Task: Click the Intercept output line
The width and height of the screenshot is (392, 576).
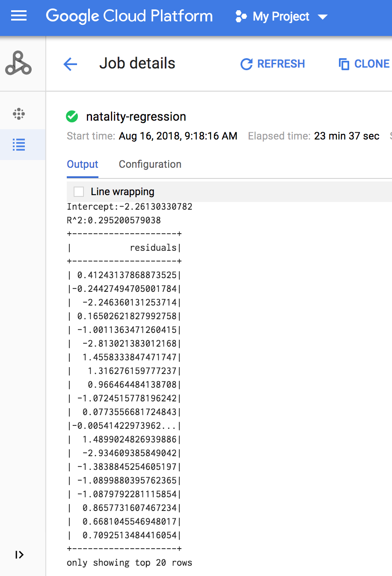Action: click(130, 207)
